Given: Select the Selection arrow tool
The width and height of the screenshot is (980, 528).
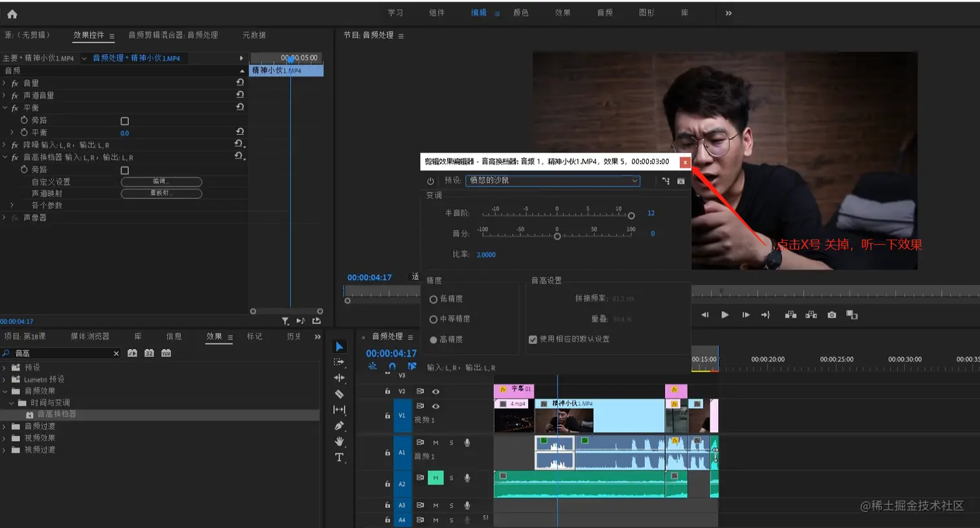Looking at the screenshot, I should [x=340, y=347].
